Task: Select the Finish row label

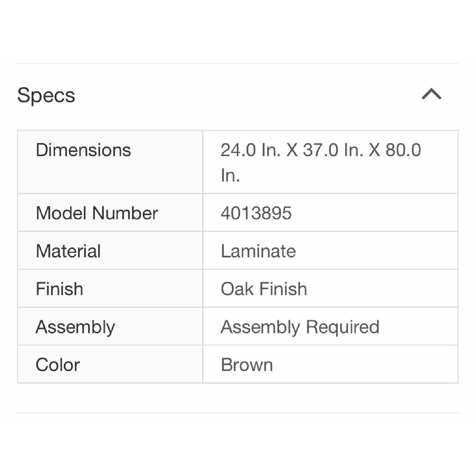Action: [x=59, y=289]
